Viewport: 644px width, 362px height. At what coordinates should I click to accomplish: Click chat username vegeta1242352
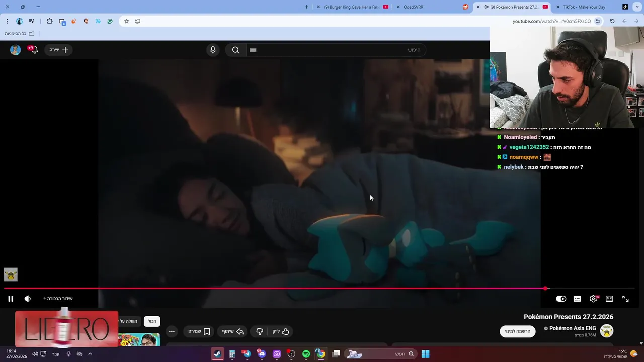529,147
